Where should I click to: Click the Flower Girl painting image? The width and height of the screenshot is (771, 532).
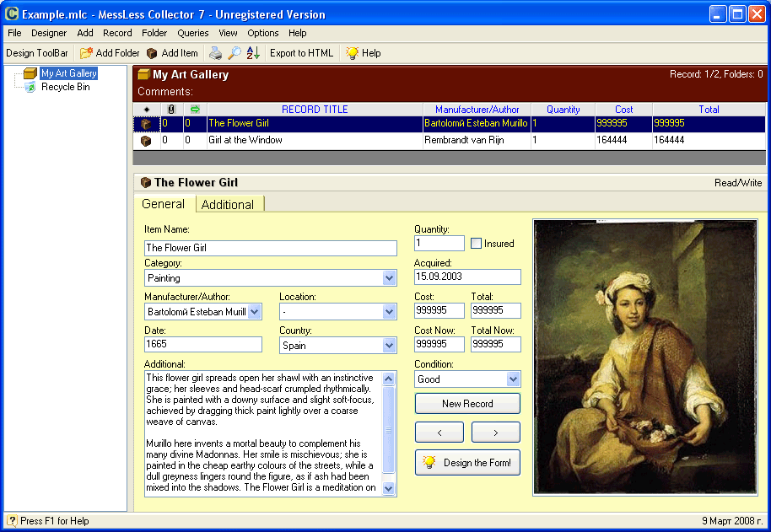(645, 357)
